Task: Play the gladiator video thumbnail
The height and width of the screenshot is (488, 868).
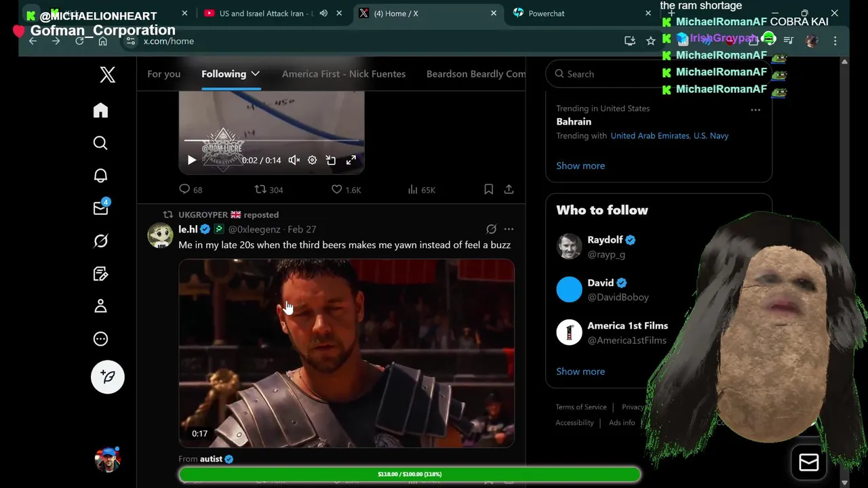Action: [347, 353]
